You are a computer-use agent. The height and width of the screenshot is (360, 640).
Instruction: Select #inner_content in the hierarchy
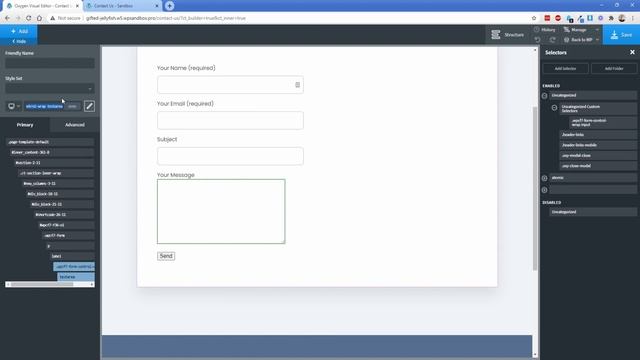(x=52, y=152)
